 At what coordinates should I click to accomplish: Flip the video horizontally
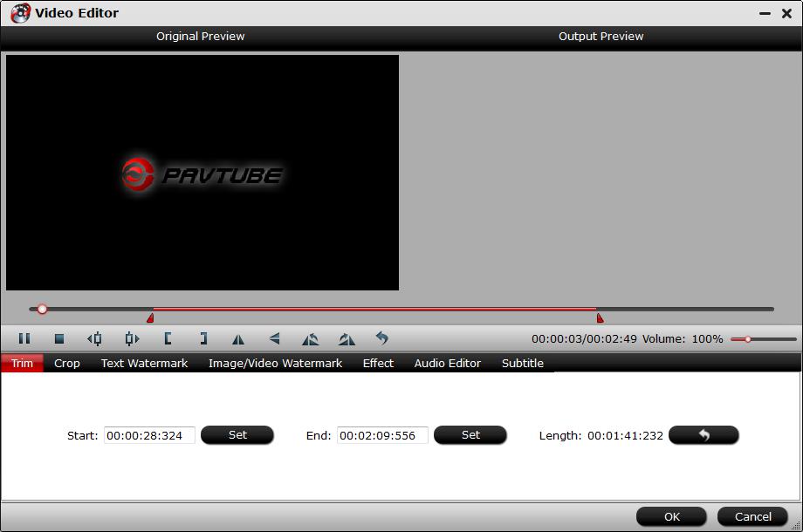[x=238, y=339]
